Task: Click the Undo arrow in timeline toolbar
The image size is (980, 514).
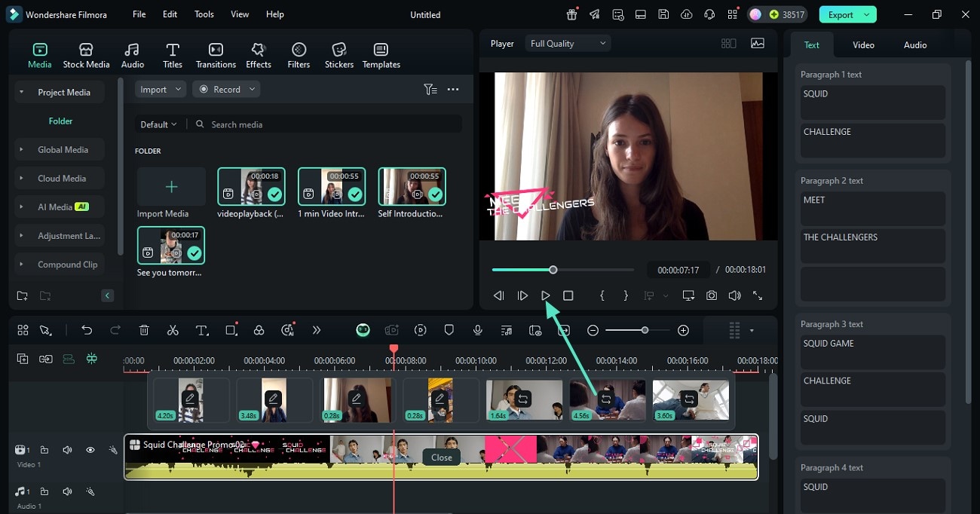Action: click(x=87, y=330)
